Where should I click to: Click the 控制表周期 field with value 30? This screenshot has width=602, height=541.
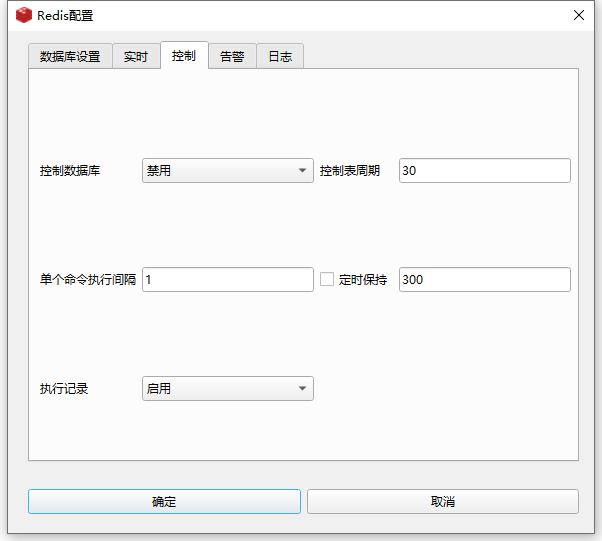[x=485, y=170]
